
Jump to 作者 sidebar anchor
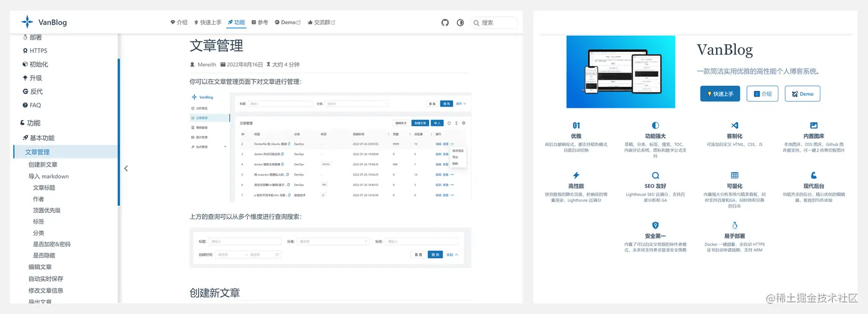(38, 199)
